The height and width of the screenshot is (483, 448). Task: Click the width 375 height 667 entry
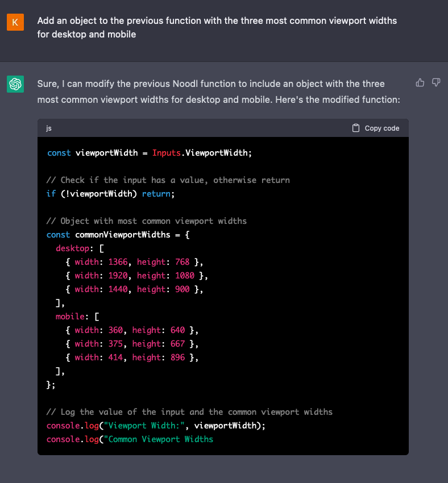(131, 344)
